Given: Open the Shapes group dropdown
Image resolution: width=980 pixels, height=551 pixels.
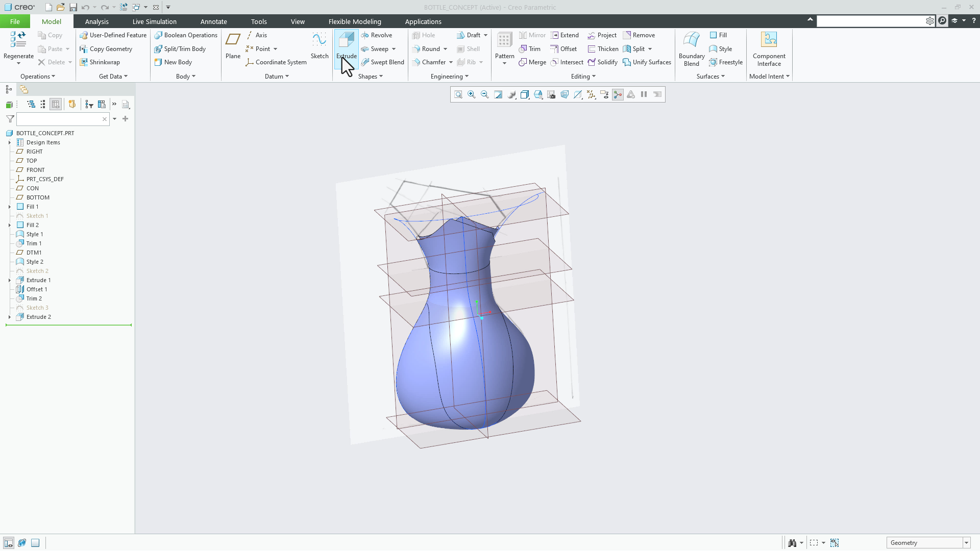Looking at the screenshot, I should (370, 77).
